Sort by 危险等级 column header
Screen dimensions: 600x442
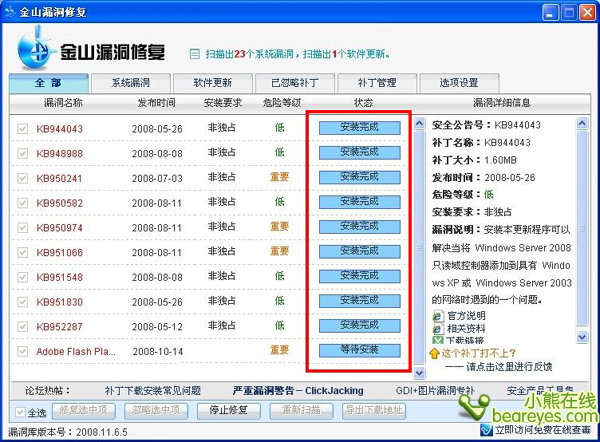pos(282,103)
